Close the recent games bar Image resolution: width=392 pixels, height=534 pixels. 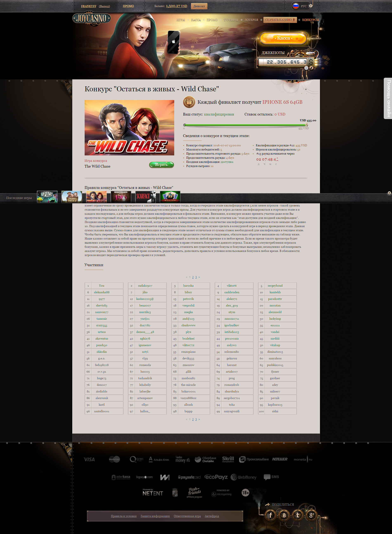pos(389,193)
